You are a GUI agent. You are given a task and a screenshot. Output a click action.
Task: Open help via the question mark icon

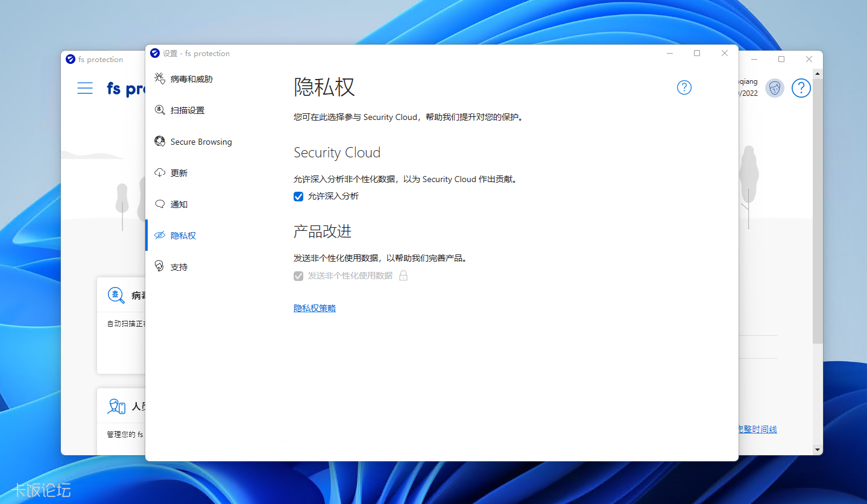click(684, 87)
